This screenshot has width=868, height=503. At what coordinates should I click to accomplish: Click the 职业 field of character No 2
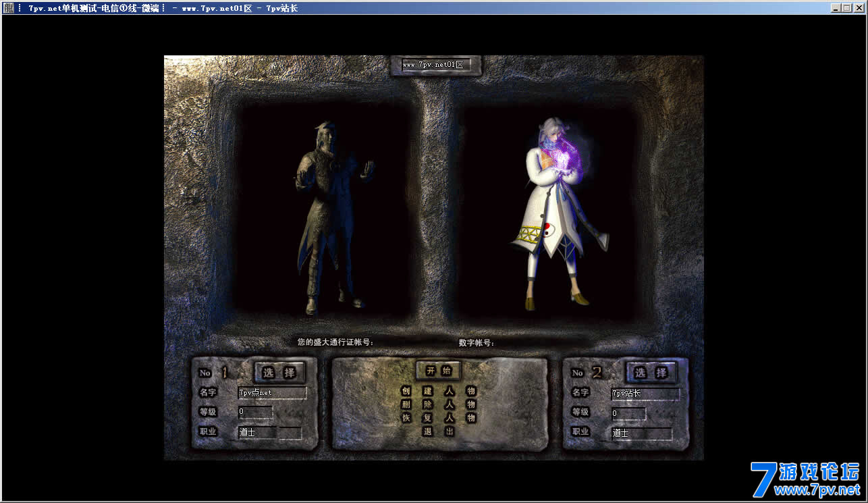641,433
